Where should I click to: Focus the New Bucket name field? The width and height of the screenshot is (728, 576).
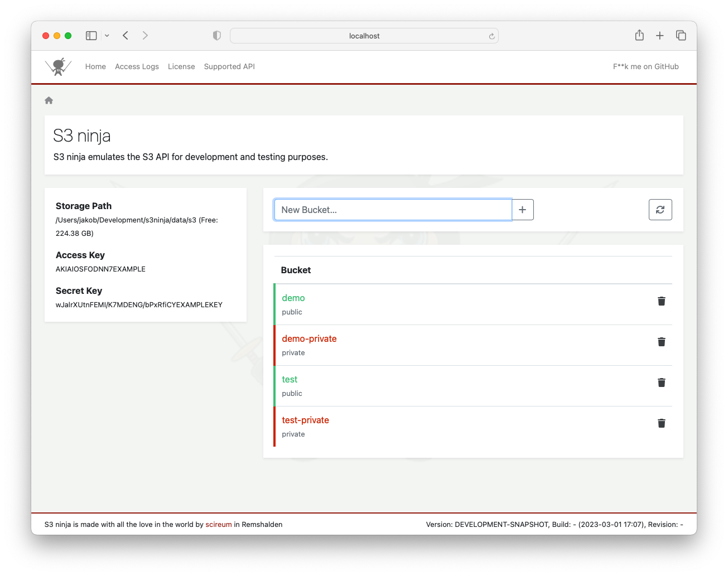click(x=393, y=210)
